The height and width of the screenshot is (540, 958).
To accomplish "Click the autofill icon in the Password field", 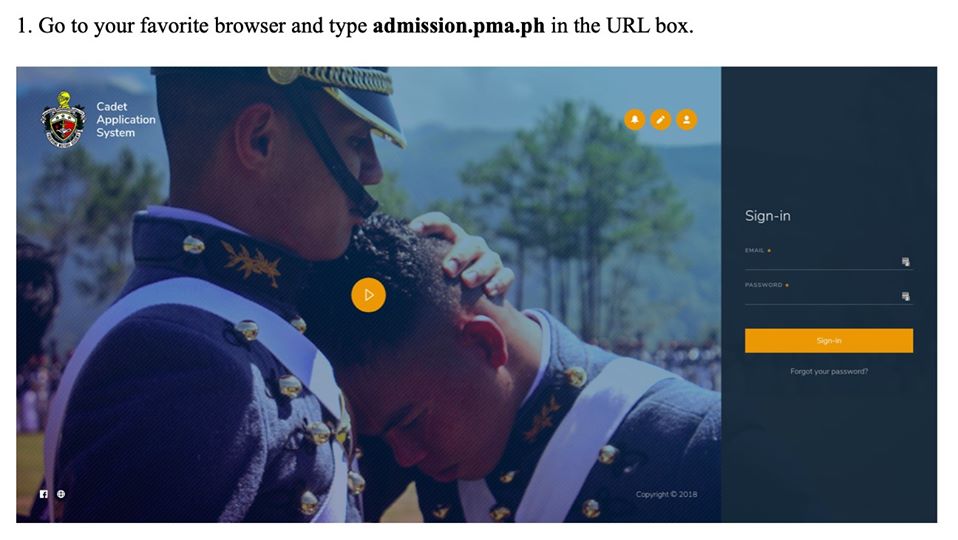I will pyautogui.click(x=905, y=296).
